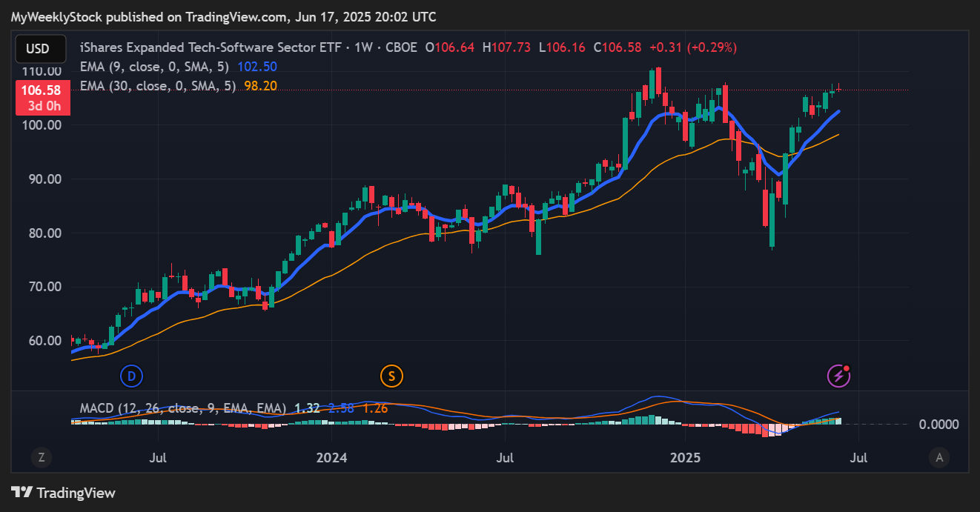
Task: Click the high price H107.73 value
Action: tap(506, 47)
